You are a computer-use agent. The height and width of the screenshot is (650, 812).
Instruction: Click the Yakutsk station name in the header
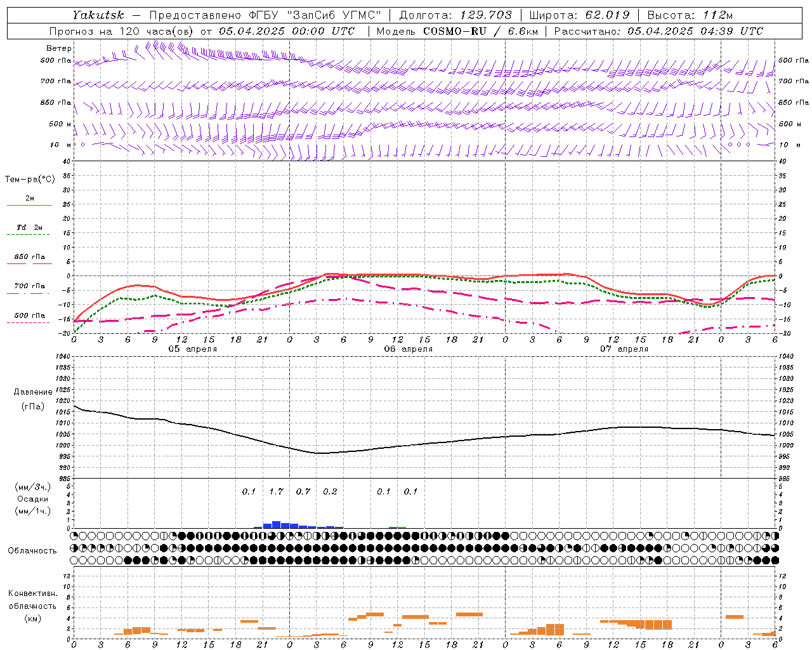(x=98, y=15)
